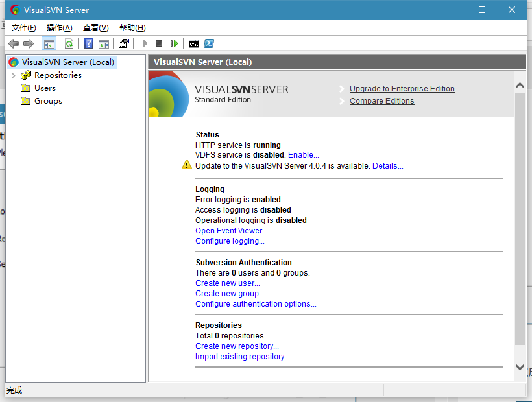
Task: Click the 完成 status bar text
Action: 14,390
